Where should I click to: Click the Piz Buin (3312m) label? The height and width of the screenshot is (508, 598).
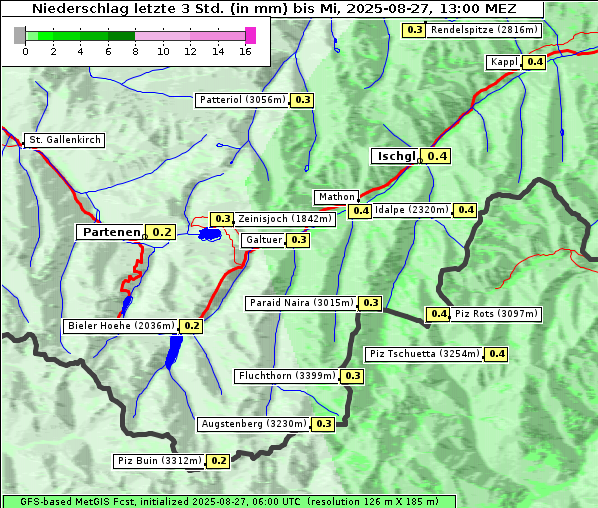(159, 461)
